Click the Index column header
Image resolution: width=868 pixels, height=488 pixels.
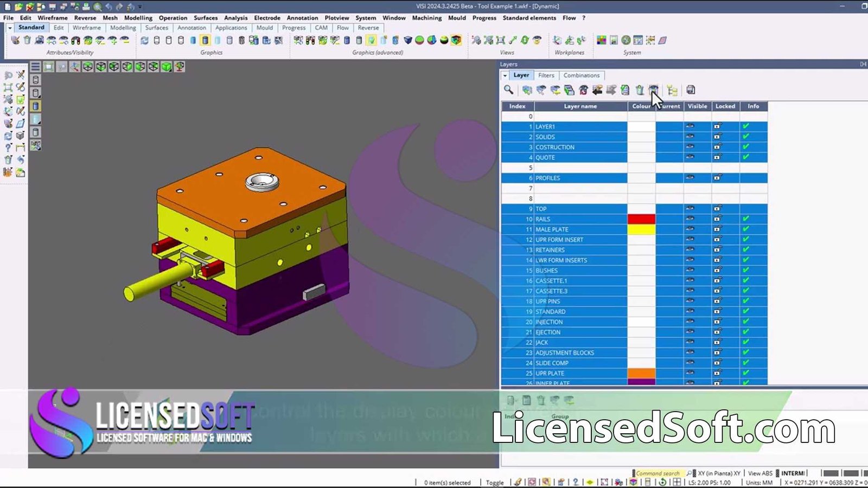click(x=518, y=106)
